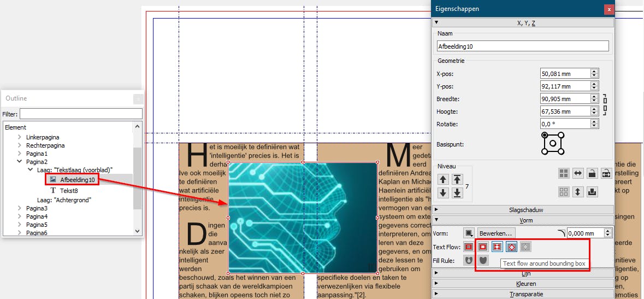Expand Rechterpagina in the outline tree
644x299 pixels.
19,145
